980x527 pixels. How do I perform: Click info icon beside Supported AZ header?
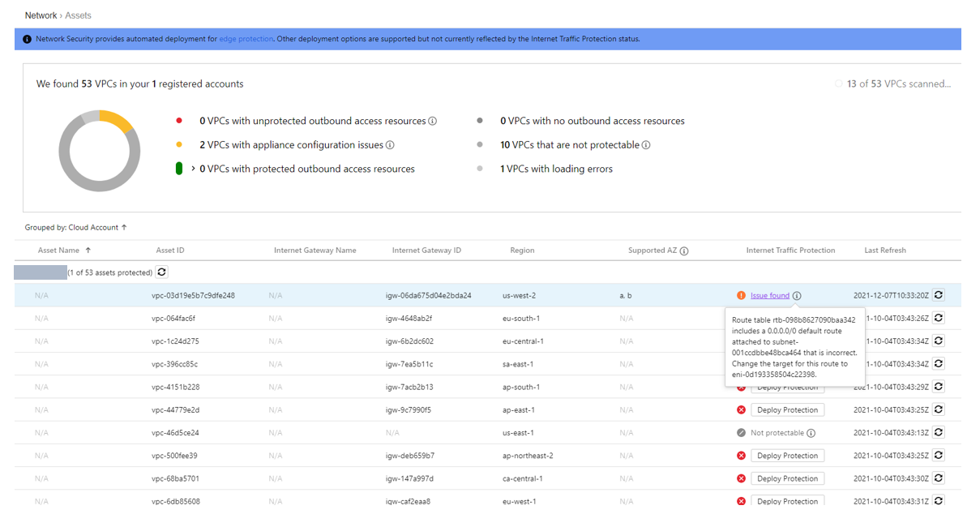pos(684,251)
